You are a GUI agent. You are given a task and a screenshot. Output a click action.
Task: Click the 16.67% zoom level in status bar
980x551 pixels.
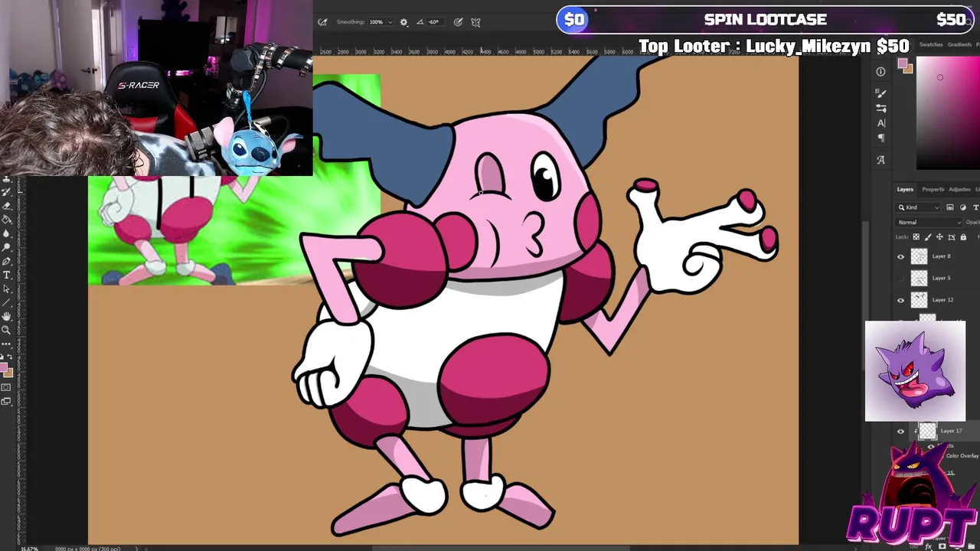(29, 548)
